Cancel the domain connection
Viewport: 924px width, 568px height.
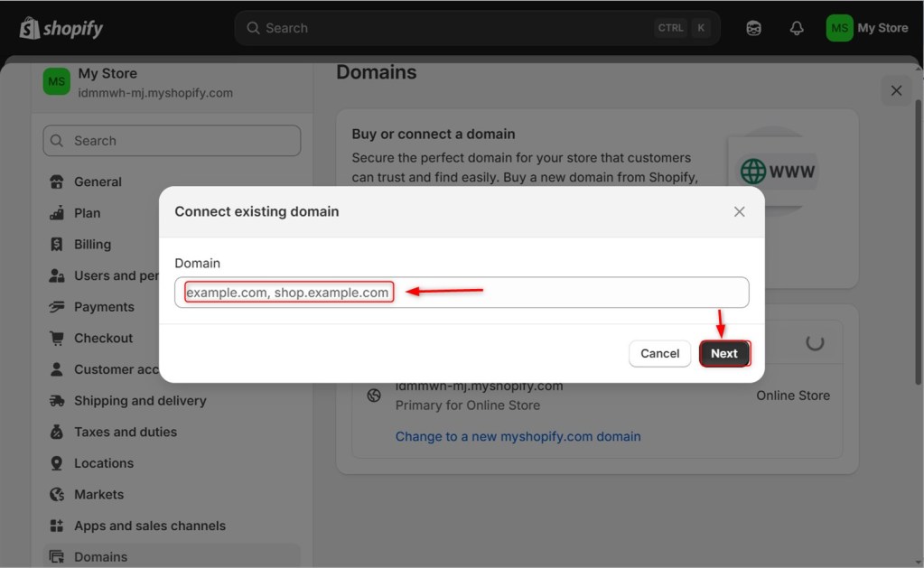pyautogui.click(x=659, y=353)
